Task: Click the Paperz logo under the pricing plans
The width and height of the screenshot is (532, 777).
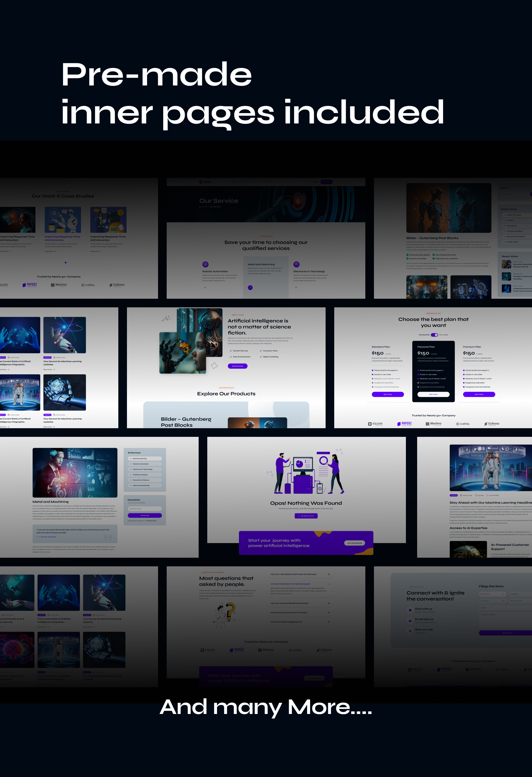Action: click(404, 424)
